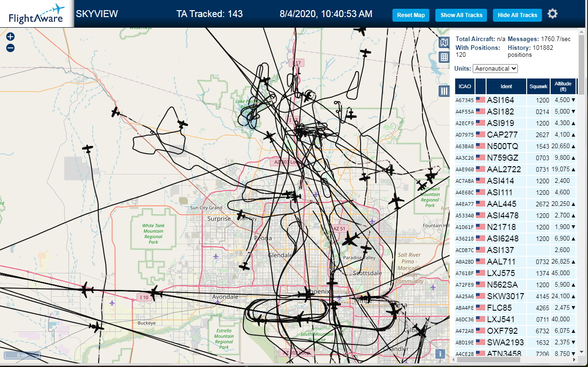Sort table by Squawk column
The width and height of the screenshot is (588, 367).
[539, 86]
